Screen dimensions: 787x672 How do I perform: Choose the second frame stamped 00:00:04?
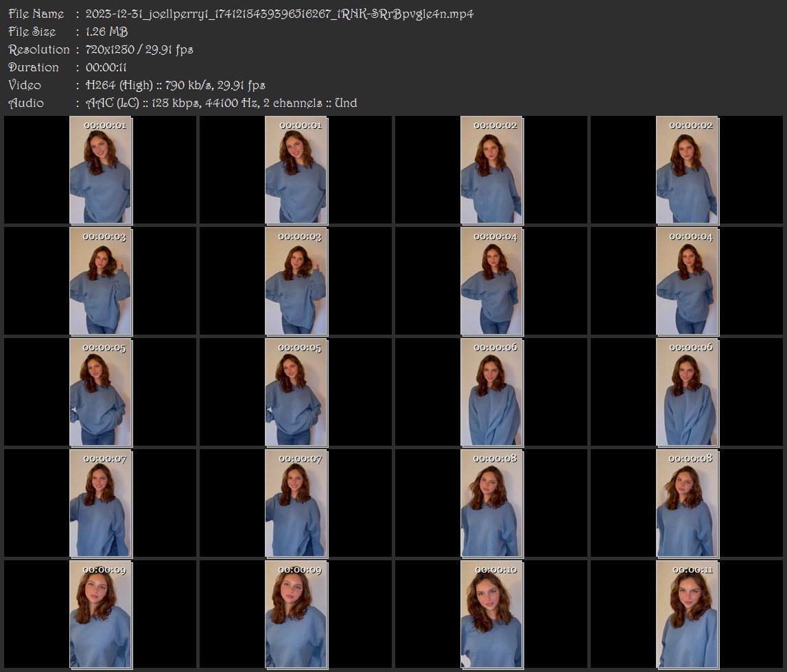point(687,281)
